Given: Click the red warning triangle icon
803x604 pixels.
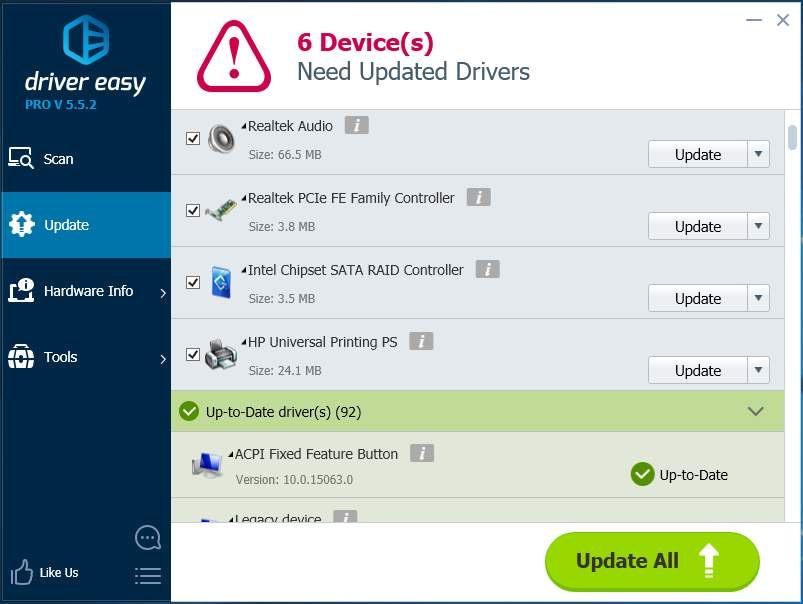Looking at the screenshot, I should coord(234,57).
